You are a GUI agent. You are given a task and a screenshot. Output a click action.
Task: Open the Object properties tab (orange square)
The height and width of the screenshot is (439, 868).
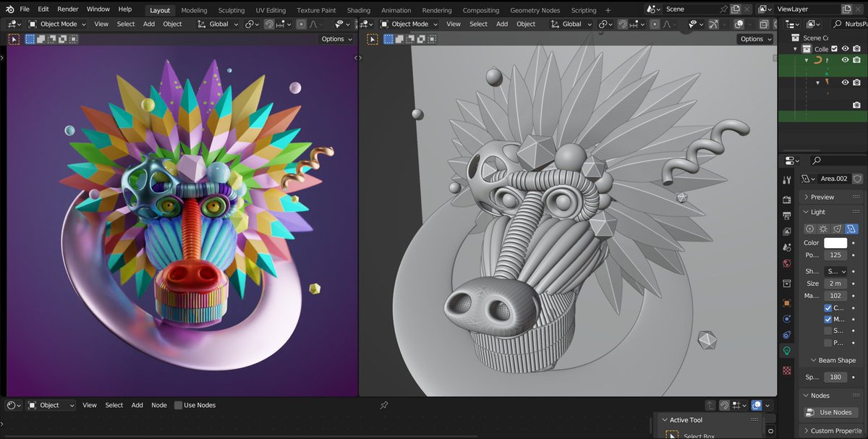pos(787,303)
